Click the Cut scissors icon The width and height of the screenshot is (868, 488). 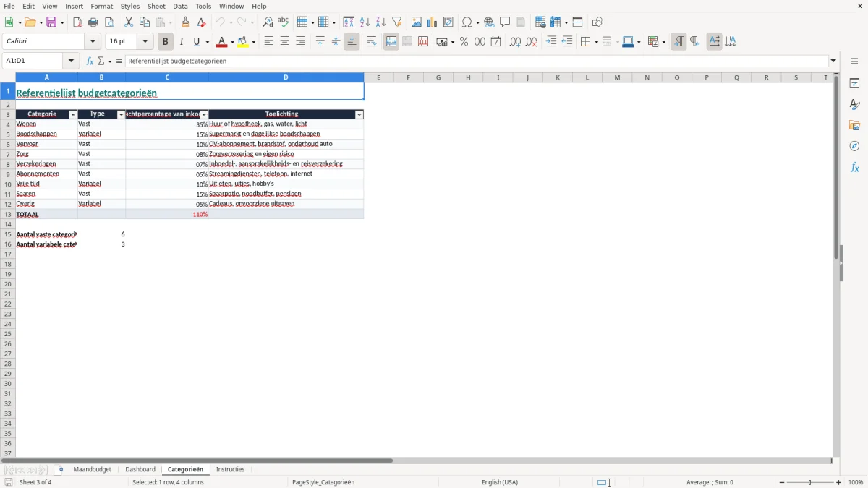129,22
